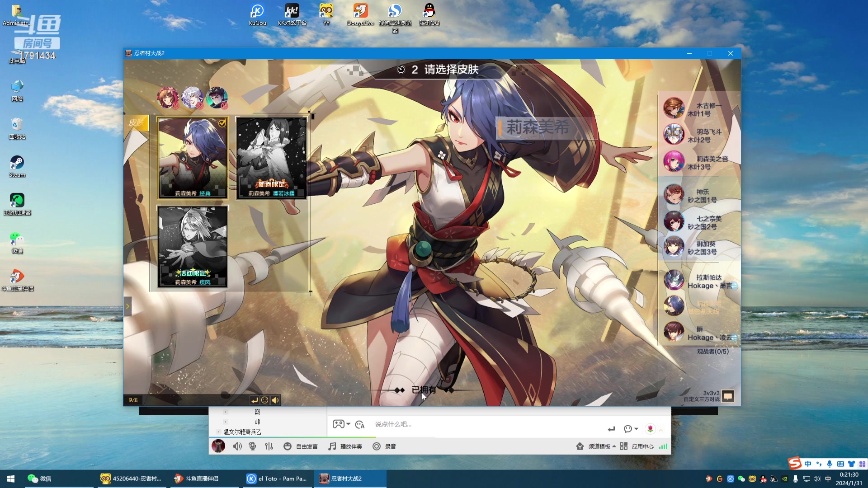Select player 七之奈美 砂之国2号
The height and width of the screenshot is (488, 868).
pyautogui.click(x=699, y=222)
